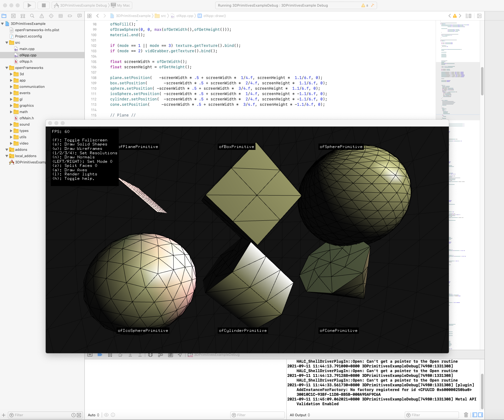Select ofApp::draw() in jump bar

click(214, 16)
